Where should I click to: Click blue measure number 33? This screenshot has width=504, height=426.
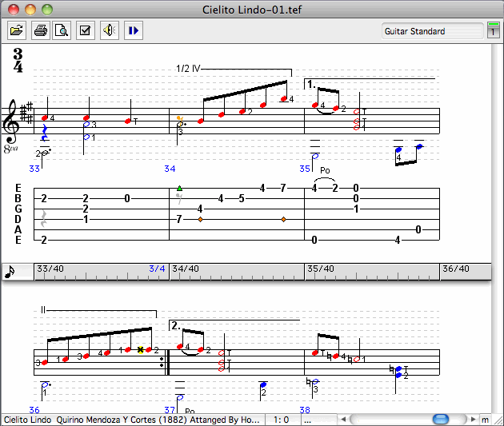pyautogui.click(x=34, y=169)
